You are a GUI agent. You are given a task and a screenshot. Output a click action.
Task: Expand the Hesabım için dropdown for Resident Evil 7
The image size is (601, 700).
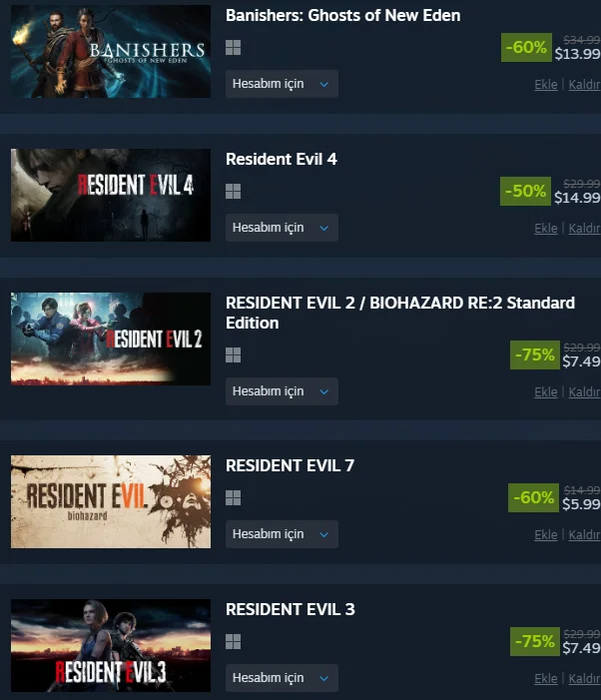[282, 534]
